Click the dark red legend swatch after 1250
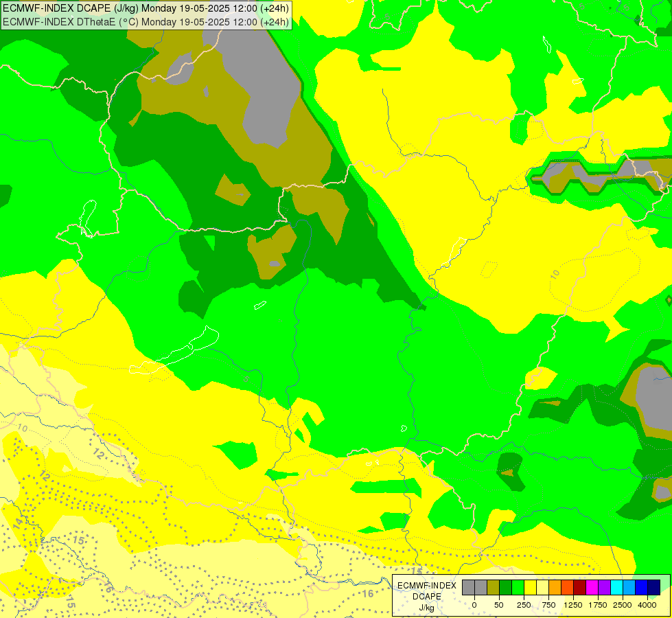The height and width of the screenshot is (618, 672). click(x=580, y=588)
